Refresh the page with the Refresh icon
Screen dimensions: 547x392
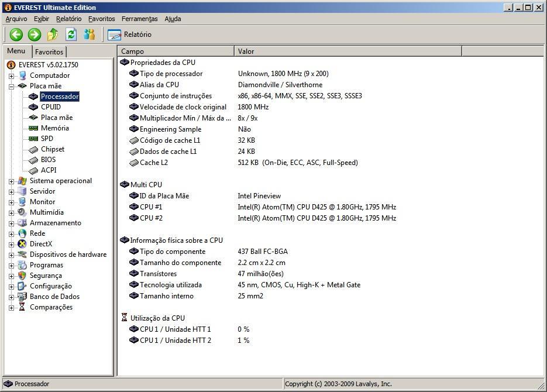71,35
